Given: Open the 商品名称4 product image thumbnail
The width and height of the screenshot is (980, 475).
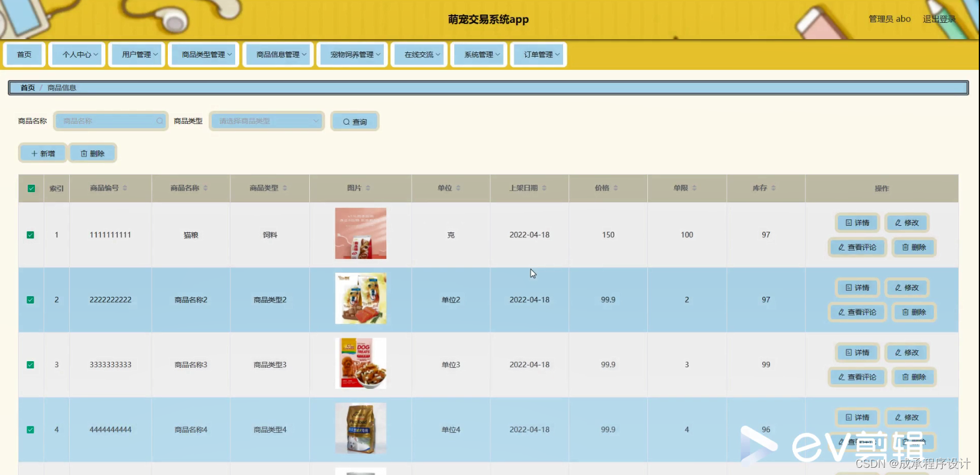Looking at the screenshot, I should click(361, 429).
